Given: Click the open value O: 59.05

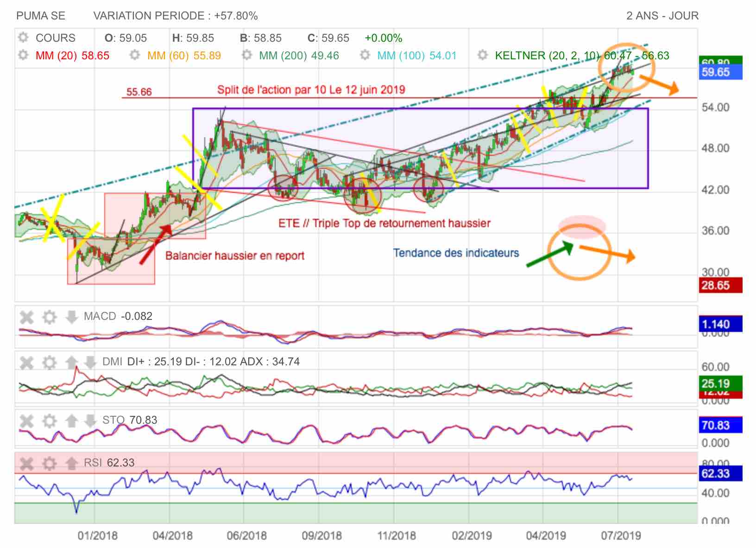Looking at the screenshot, I should (126, 38).
